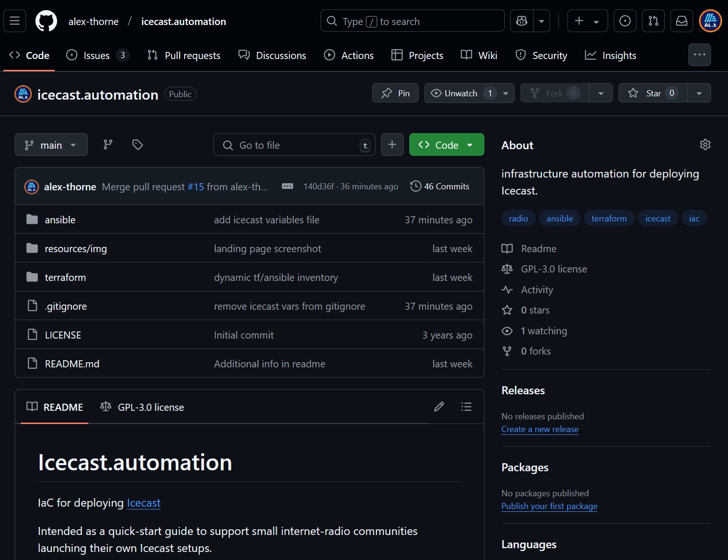View tags icon
This screenshot has width=728, height=560.
(137, 144)
